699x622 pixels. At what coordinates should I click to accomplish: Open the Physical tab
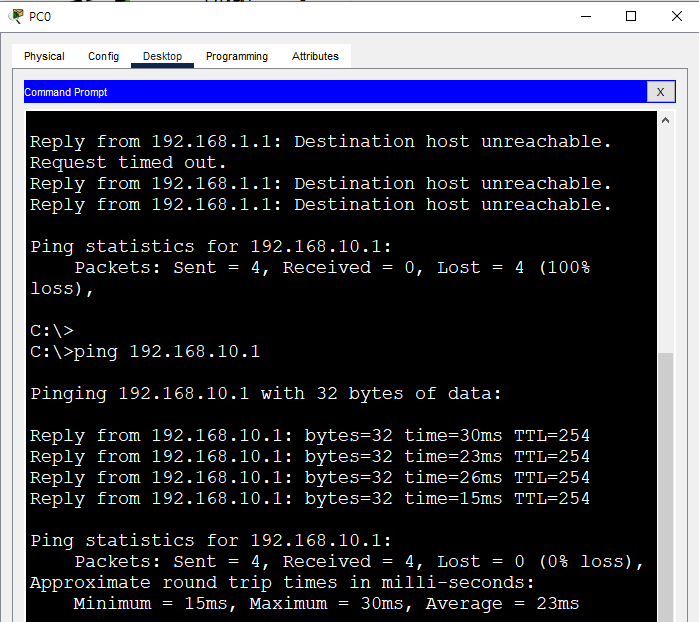pos(44,56)
